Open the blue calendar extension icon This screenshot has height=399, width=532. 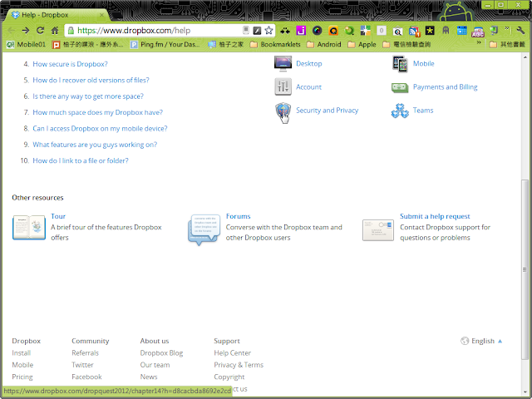(462, 31)
